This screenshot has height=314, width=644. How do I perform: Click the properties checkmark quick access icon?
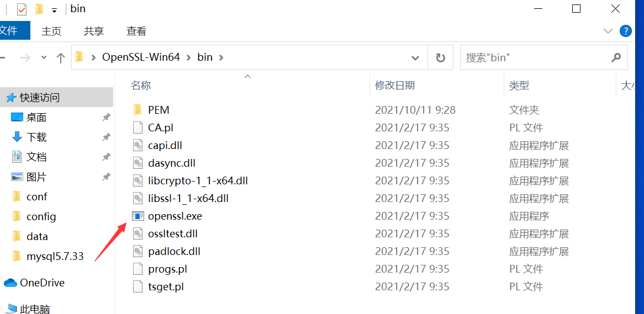[22, 9]
